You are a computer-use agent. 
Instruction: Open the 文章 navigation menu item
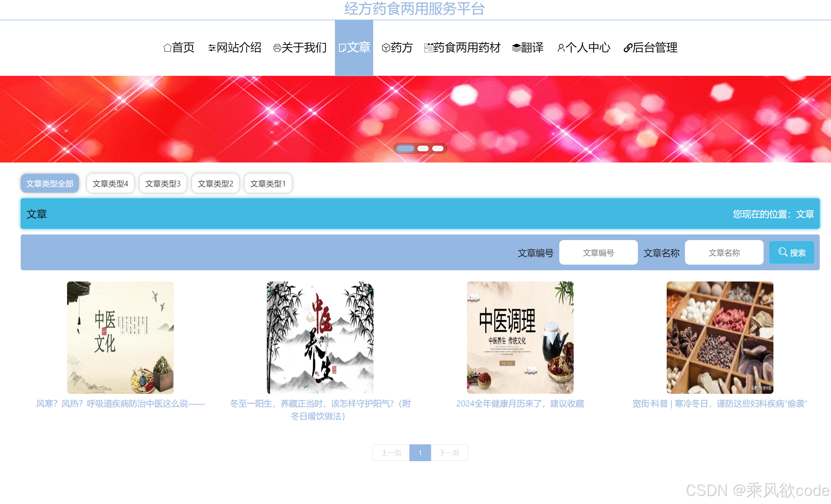point(354,48)
